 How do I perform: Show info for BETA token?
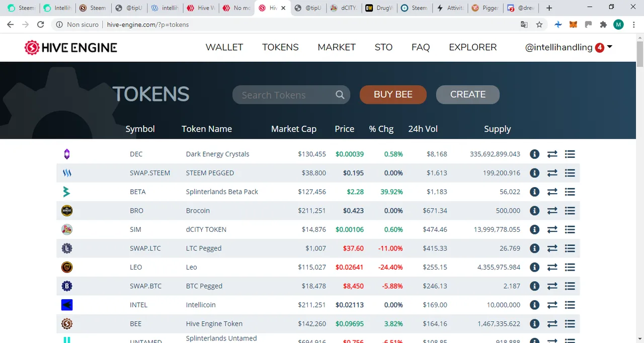click(x=534, y=192)
